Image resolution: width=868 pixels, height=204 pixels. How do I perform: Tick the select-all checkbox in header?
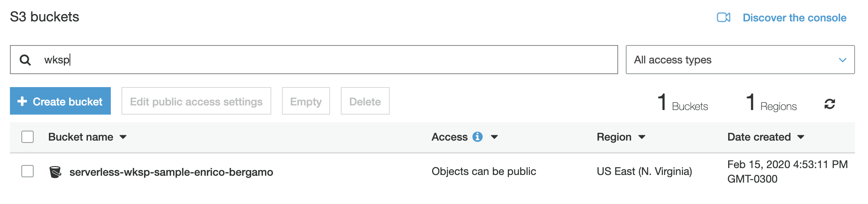[28, 137]
